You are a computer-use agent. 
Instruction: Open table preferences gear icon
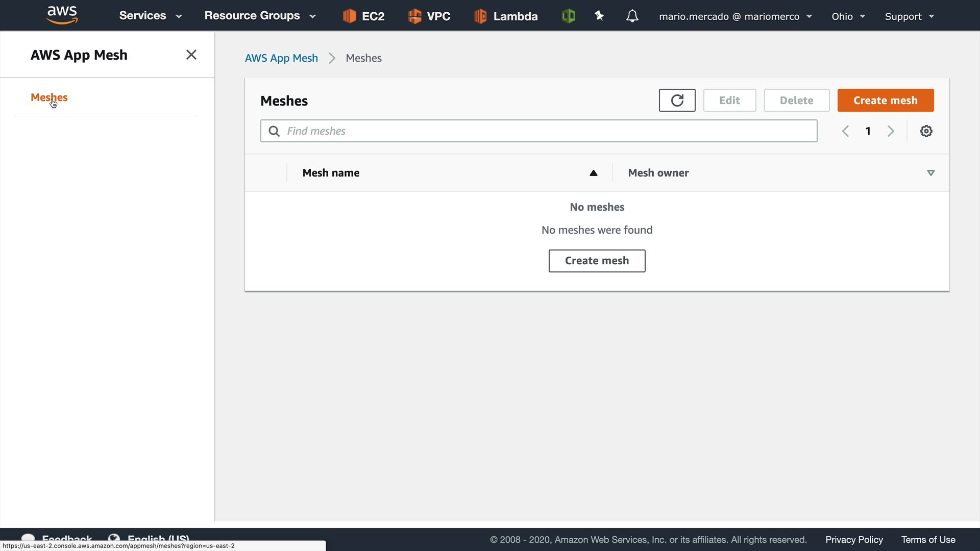coord(926,131)
